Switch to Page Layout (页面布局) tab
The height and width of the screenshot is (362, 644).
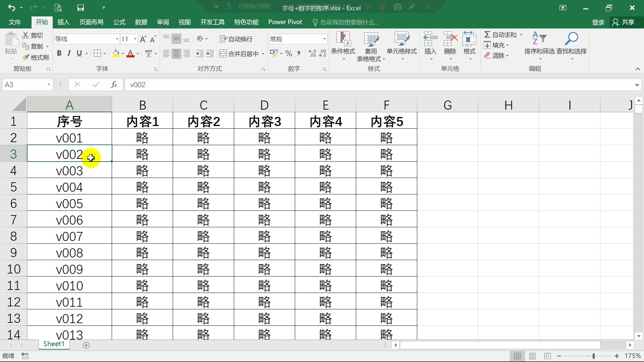click(x=91, y=22)
